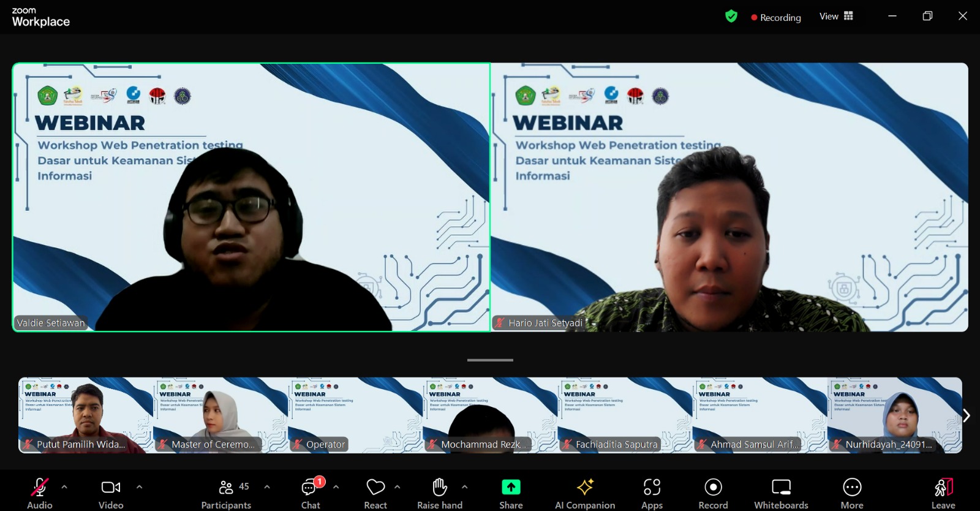Open Whiteboards
Screen dimensions: 980x511
pyautogui.click(x=781, y=493)
